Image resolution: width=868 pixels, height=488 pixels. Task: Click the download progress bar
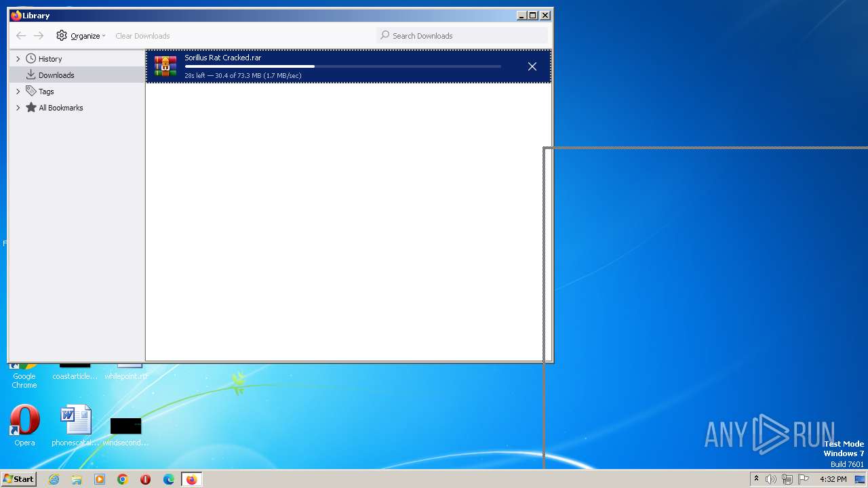point(342,66)
